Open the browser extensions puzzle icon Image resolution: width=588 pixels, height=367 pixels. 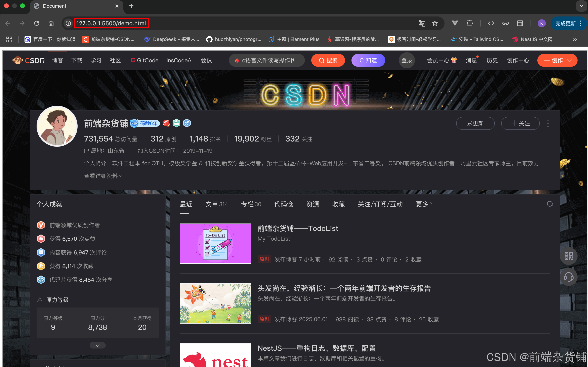tap(469, 23)
